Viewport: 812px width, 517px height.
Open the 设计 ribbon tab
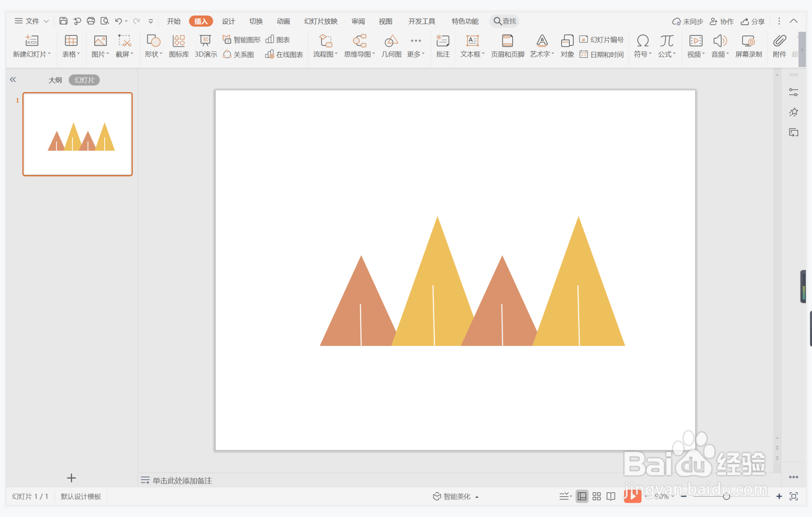(x=228, y=21)
